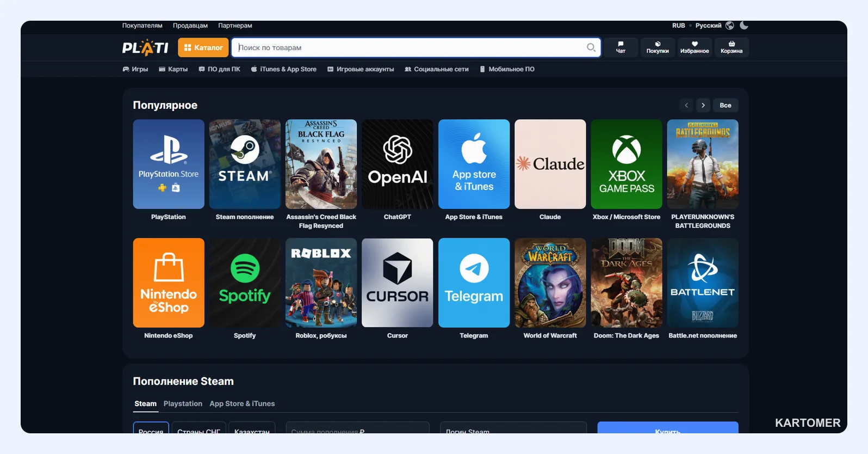Click the PLATI logo
868x454 pixels.
coord(145,48)
